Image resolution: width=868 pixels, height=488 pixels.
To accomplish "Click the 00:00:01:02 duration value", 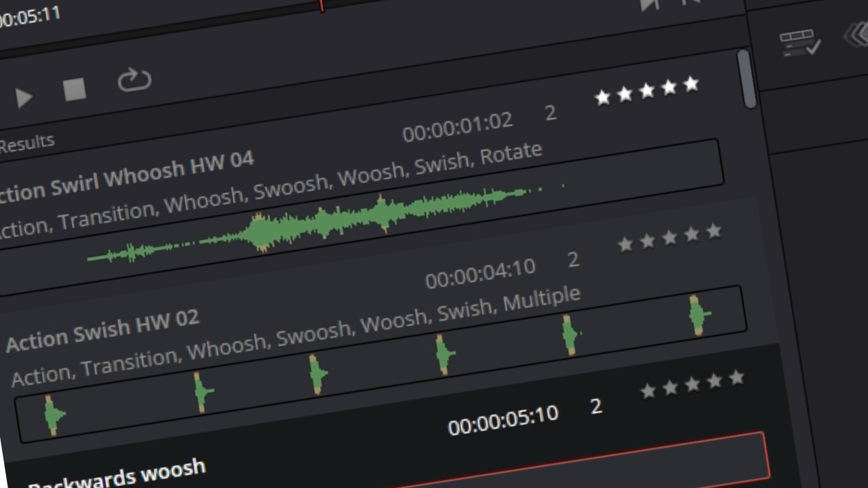I will [458, 127].
